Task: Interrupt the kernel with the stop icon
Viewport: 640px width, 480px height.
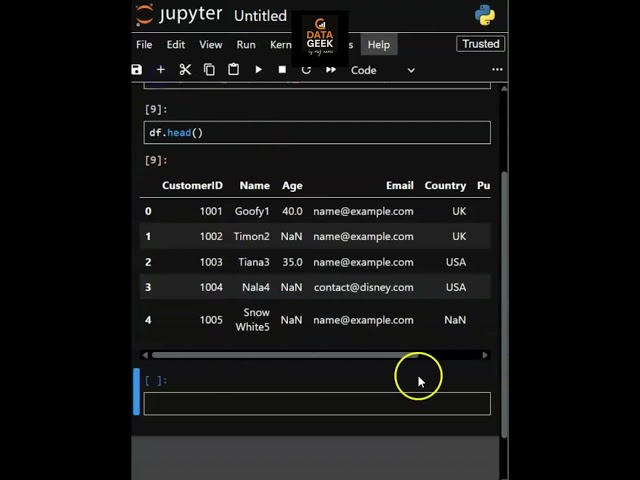Action: [282, 70]
